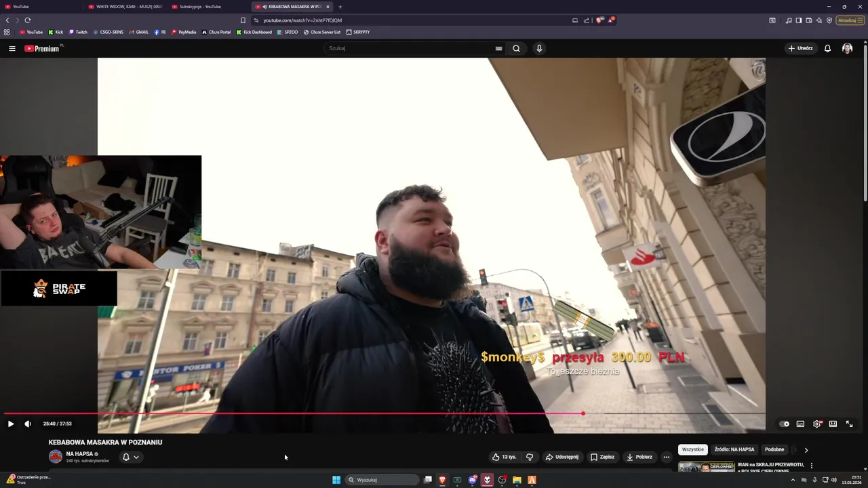The image size is (868, 488).
Task: Open Brave Shields lion icon
Action: [x=599, y=20]
